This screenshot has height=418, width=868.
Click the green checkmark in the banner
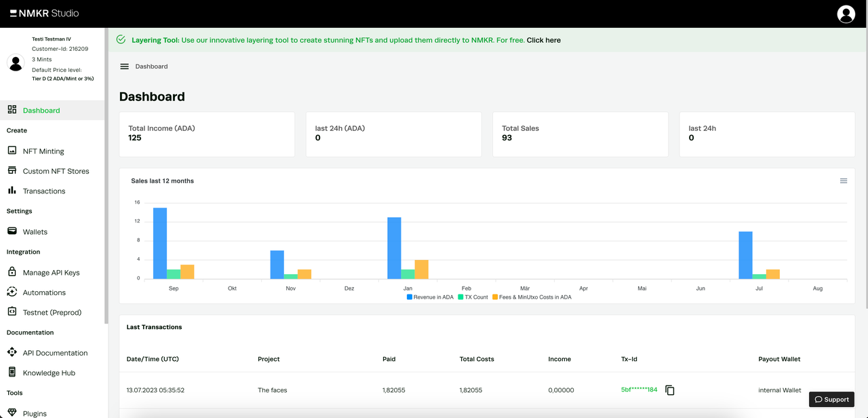pyautogui.click(x=121, y=40)
